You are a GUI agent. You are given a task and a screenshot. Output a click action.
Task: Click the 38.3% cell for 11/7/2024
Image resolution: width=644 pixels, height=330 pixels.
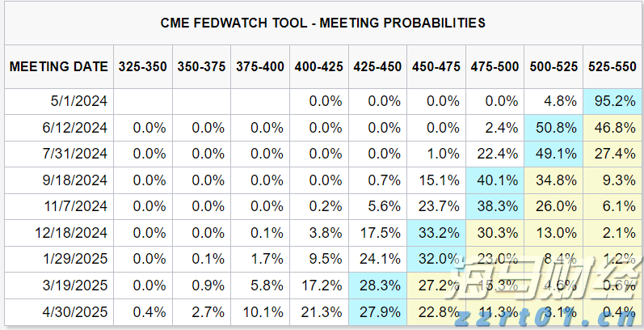tap(495, 205)
